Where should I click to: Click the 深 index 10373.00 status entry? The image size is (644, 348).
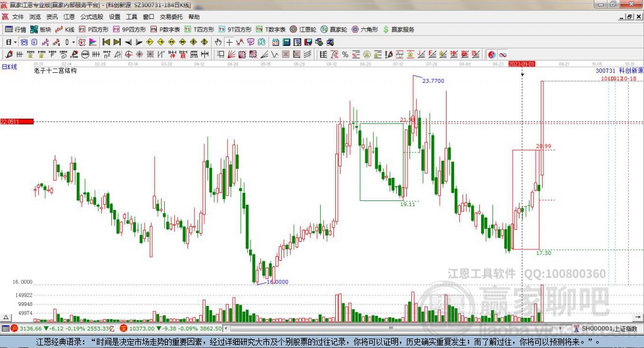pyautogui.click(x=170, y=329)
